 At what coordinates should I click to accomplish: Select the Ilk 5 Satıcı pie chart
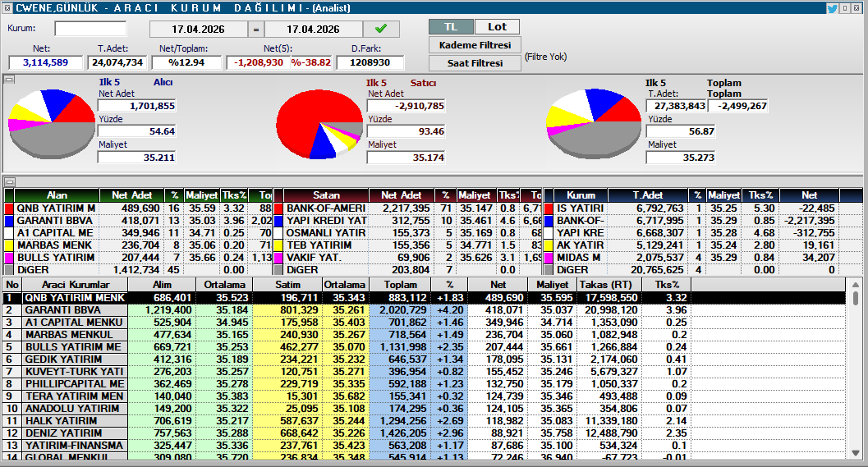coord(319,123)
